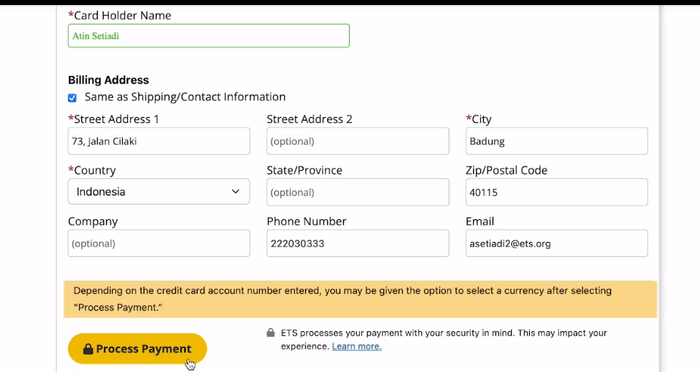Click the Same as Shipping/Contact Information label
Image resolution: width=700 pixels, height=372 pixels.
point(185,97)
